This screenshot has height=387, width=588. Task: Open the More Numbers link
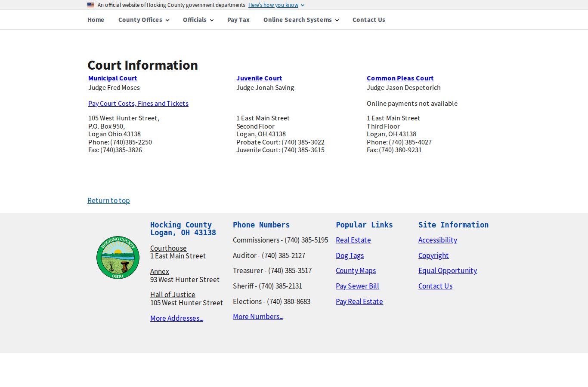[258, 316]
